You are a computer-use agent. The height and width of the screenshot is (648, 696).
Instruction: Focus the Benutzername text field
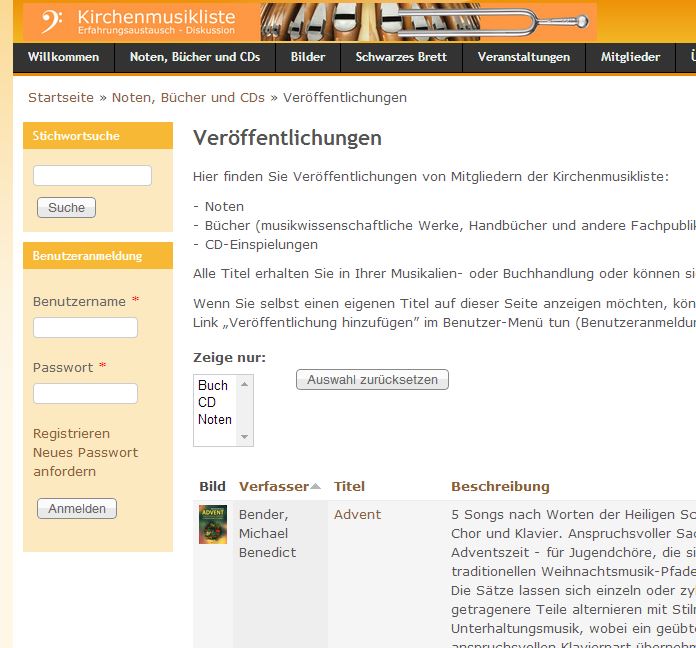[85, 328]
